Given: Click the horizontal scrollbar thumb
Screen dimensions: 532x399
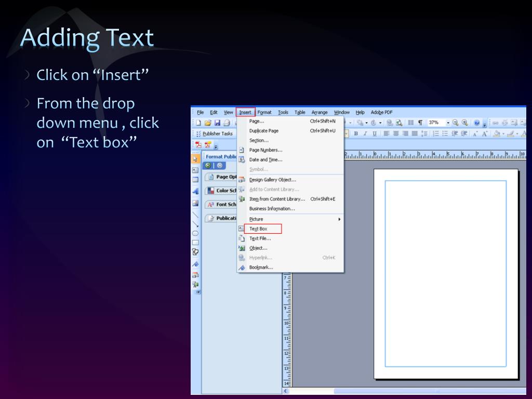Looking at the screenshot, I should coord(430,391).
